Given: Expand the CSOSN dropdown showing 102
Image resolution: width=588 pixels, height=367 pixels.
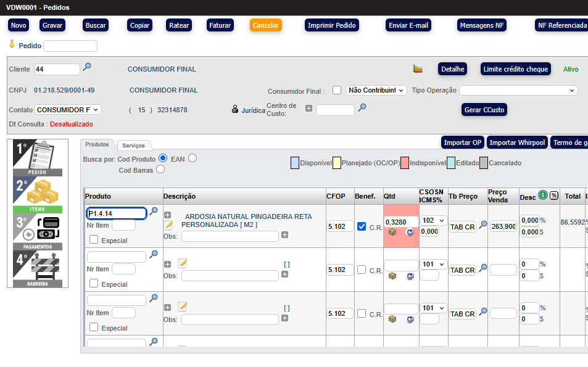Looking at the screenshot, I should click(x=433, y=220).
